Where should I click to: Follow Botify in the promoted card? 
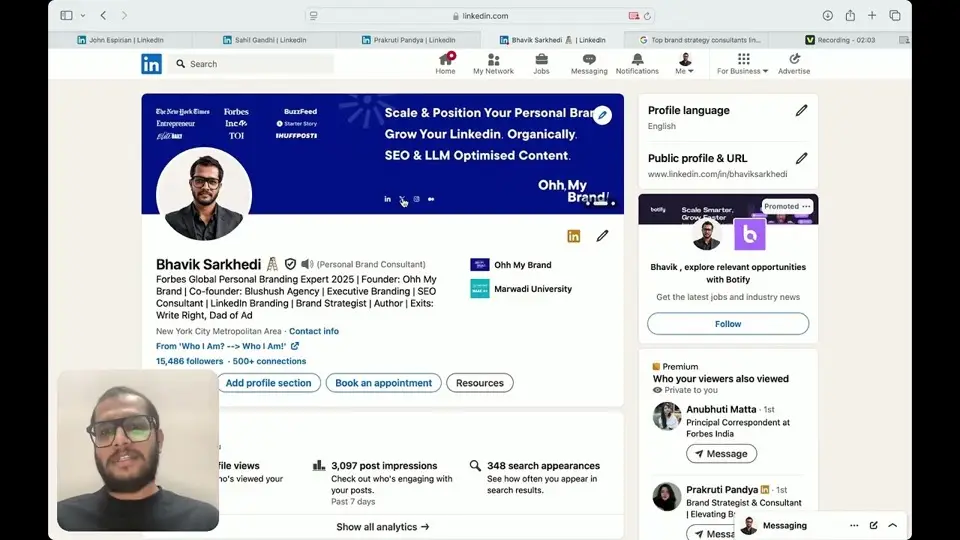728,324
